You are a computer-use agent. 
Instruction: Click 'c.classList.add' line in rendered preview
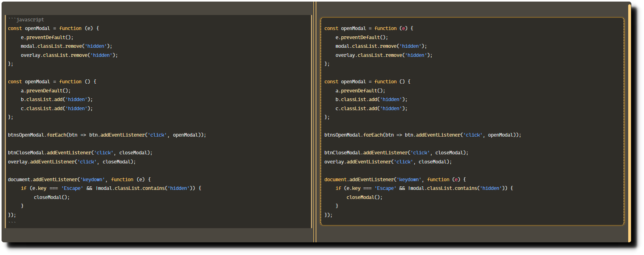(x=371, y=109)
